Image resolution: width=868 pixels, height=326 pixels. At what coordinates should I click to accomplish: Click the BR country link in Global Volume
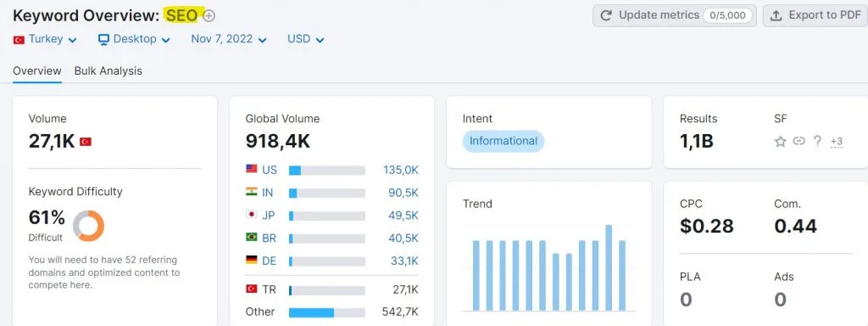(269, 239)
